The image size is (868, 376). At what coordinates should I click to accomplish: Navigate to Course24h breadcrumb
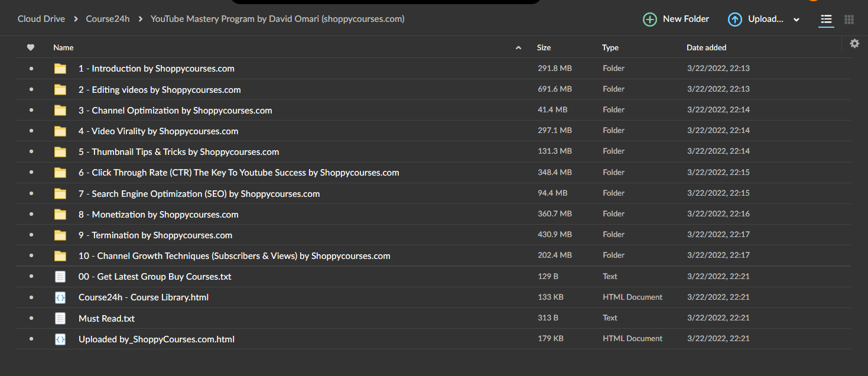[108, 19]
